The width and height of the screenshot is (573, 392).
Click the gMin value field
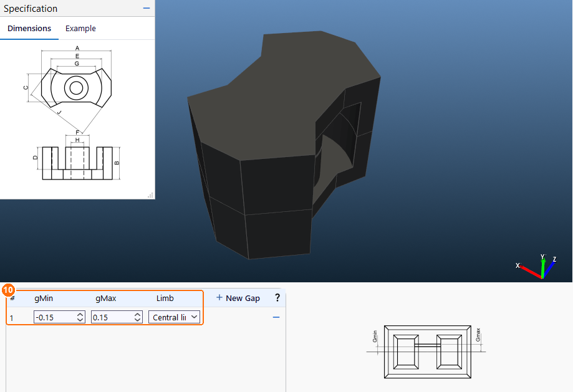point(55,317)
